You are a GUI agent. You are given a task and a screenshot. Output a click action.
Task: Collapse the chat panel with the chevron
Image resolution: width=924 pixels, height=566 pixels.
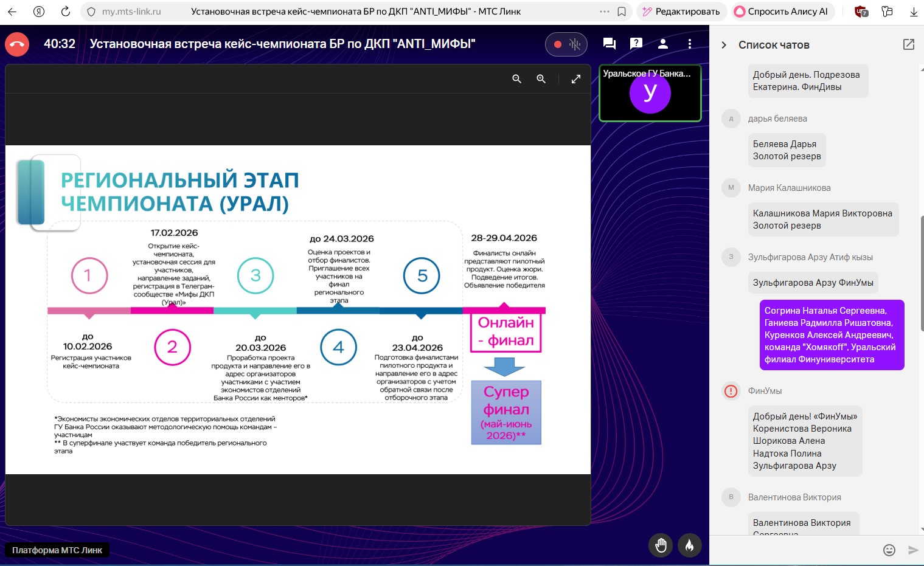[x=723, y=44]
